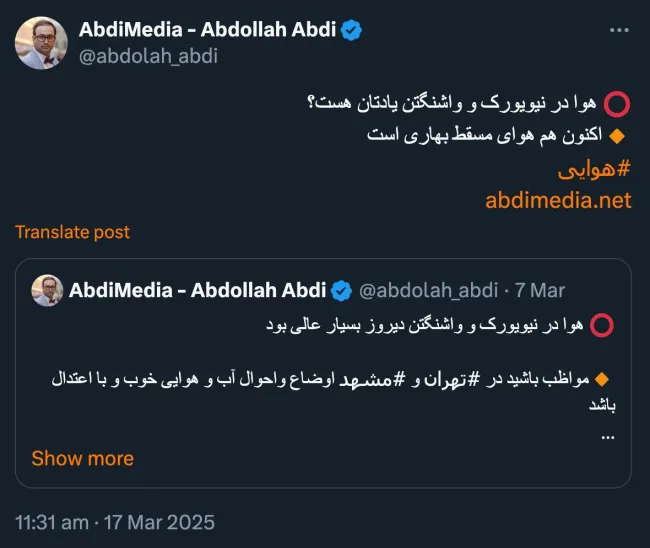Open the #هوایی hashtag
650x548 pixels.
[594, 170]
